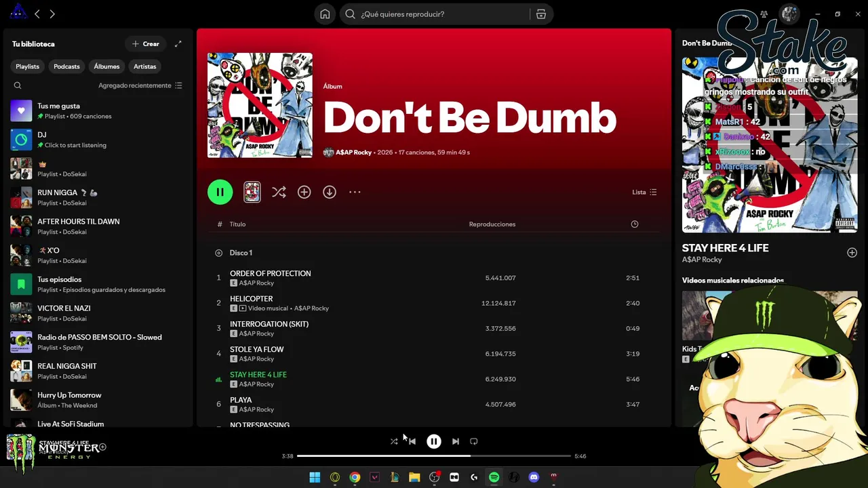Skip to the previous track
This screenshot has width=868, height=488.
(x=412, y=441)
